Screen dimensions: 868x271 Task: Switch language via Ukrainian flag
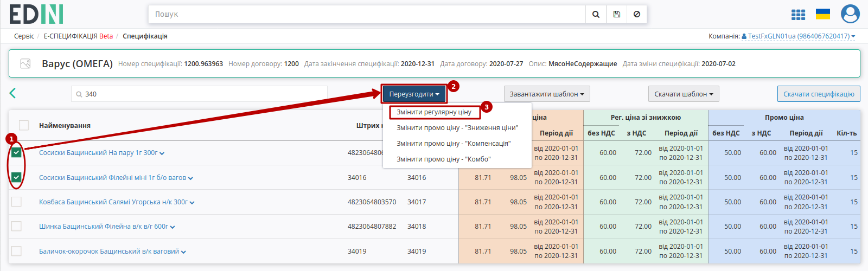point(823,14)
